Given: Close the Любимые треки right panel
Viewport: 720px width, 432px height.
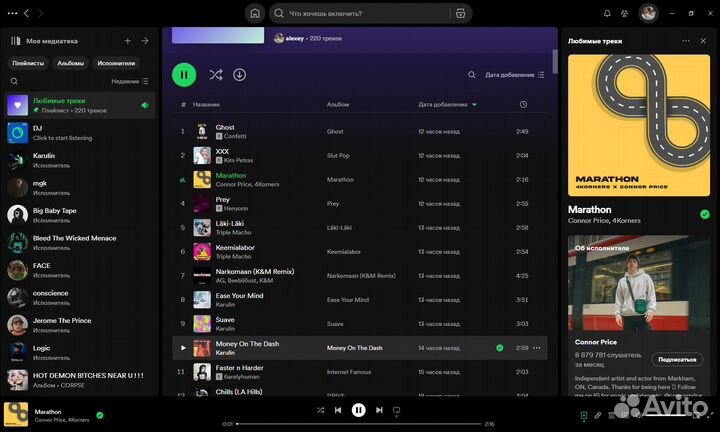Looking at the screenshot, I should (703, 41).
